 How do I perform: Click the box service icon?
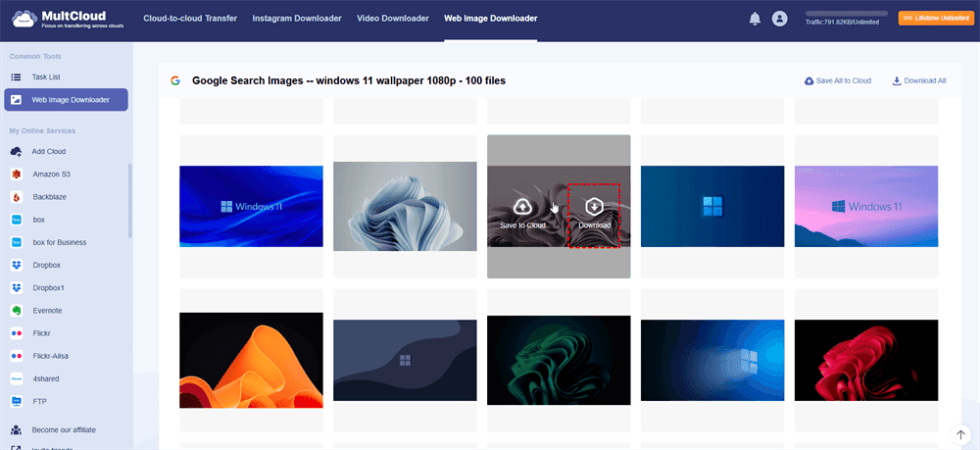click(17, 220)
